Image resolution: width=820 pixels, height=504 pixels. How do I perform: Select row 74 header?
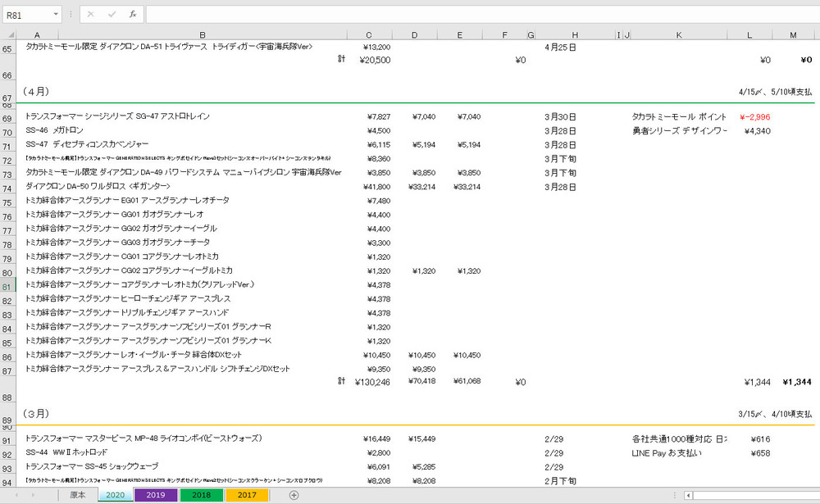[8, 188]
